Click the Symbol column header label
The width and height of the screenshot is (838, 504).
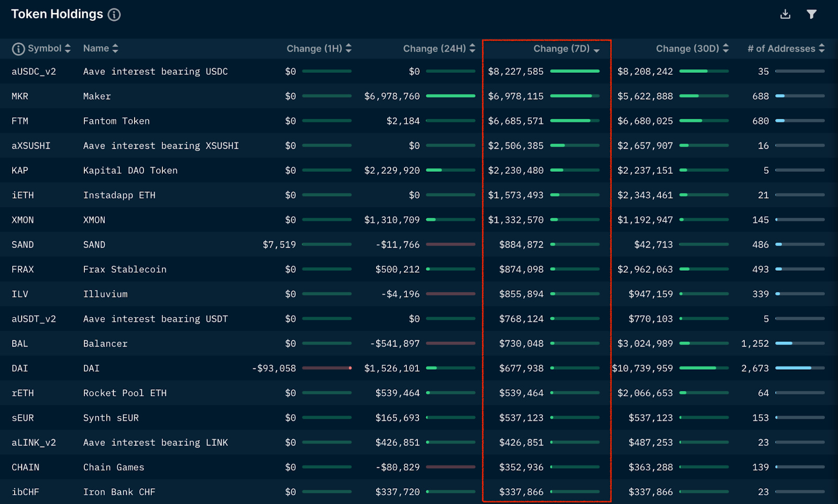pos(45,48)
